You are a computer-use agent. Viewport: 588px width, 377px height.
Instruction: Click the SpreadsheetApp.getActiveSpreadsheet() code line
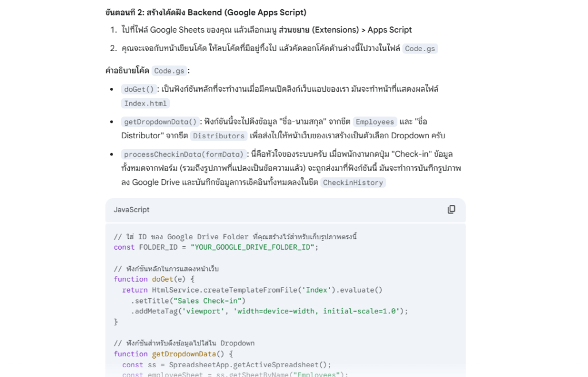(x=227, y=364)
